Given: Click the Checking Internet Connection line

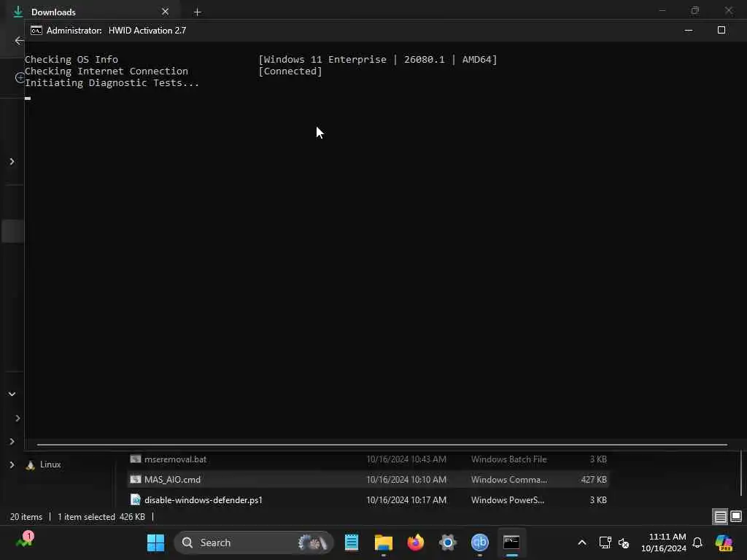Looking at the screenshot, I should tap(107, 71).
